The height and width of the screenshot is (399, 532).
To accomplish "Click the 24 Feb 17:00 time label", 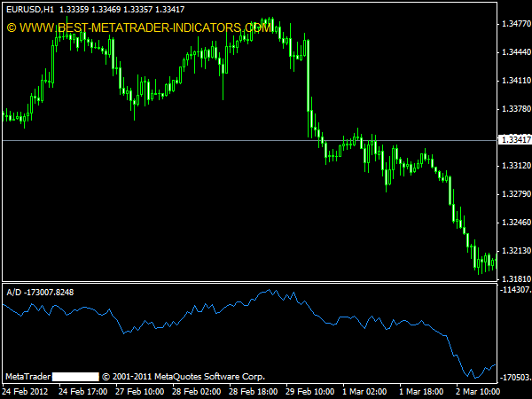I will 83,392.
